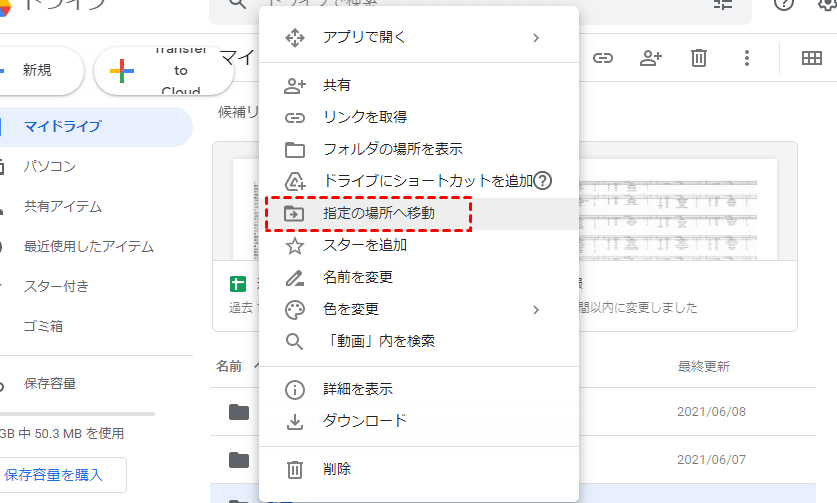
Task: Choose 削除 from the context menu
Action: point(419,469)
